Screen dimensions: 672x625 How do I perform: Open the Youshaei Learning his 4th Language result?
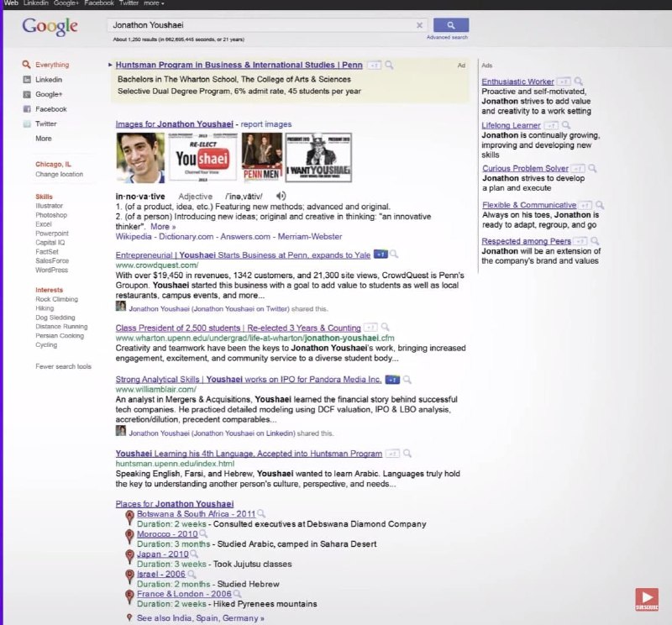click(x=249, y=454)
